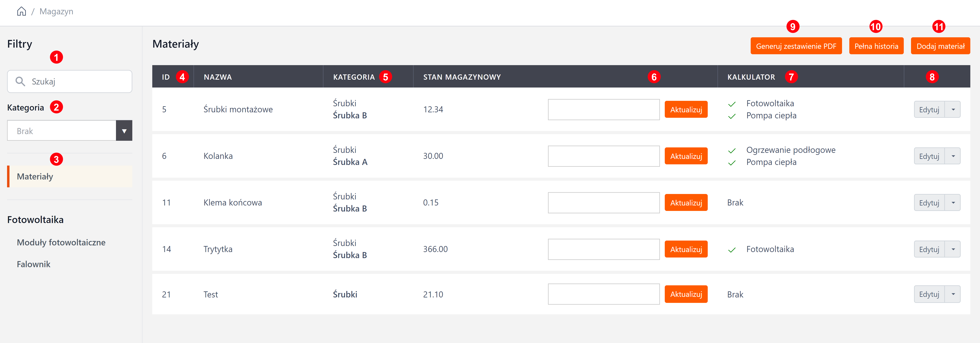
Task: Open Moduły fotowoltaiczne in the sidebar
Action: [61, 243]
